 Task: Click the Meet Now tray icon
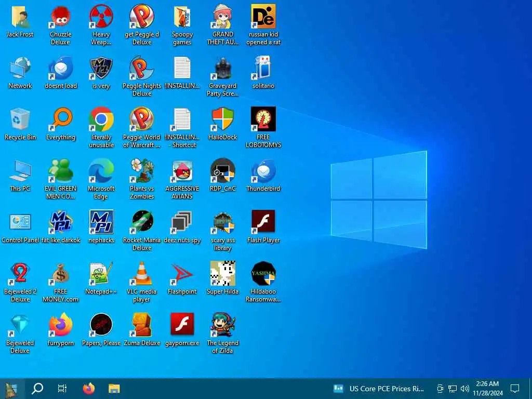[x=440, y=389]
